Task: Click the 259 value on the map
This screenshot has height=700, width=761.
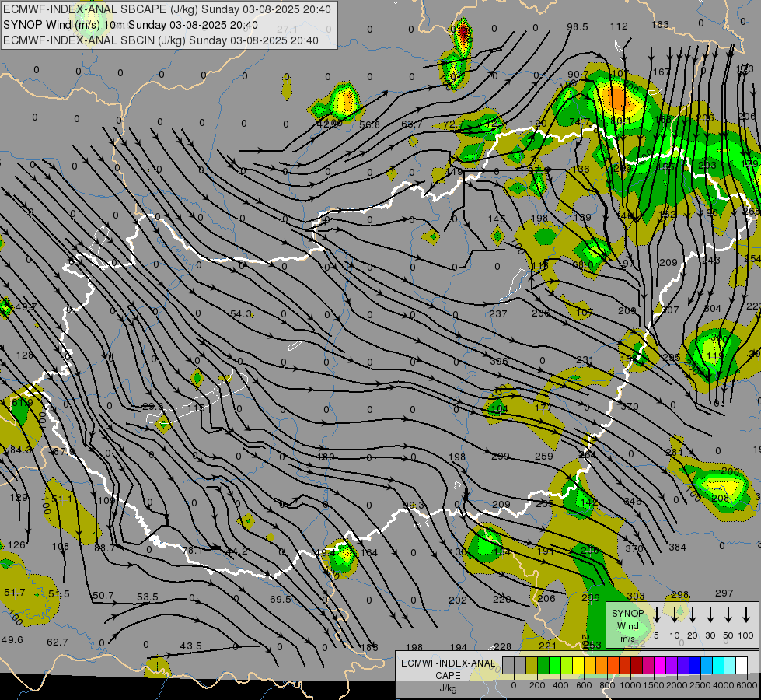Action: point(543,456)
